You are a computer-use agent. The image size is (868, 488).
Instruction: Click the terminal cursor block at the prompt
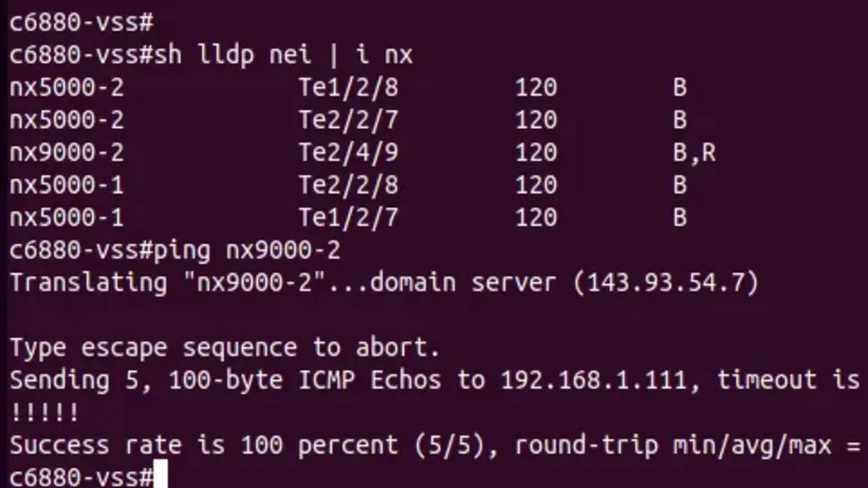click(x=160, y=477)
